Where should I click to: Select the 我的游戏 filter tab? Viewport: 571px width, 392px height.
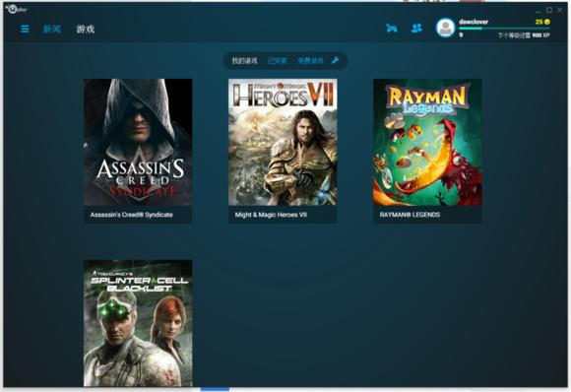click(x=245, y=60)
